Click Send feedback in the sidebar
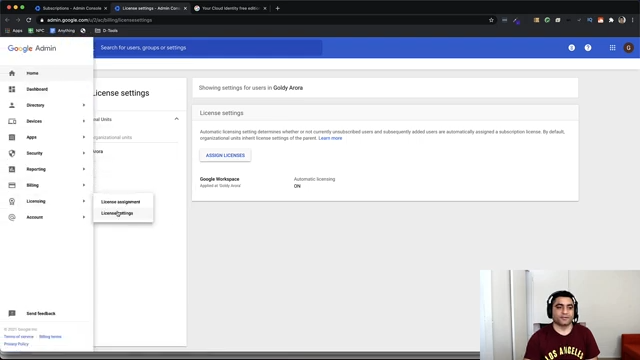Image resolution: width=640 pixels, height=360 pixels. [41, 313]
